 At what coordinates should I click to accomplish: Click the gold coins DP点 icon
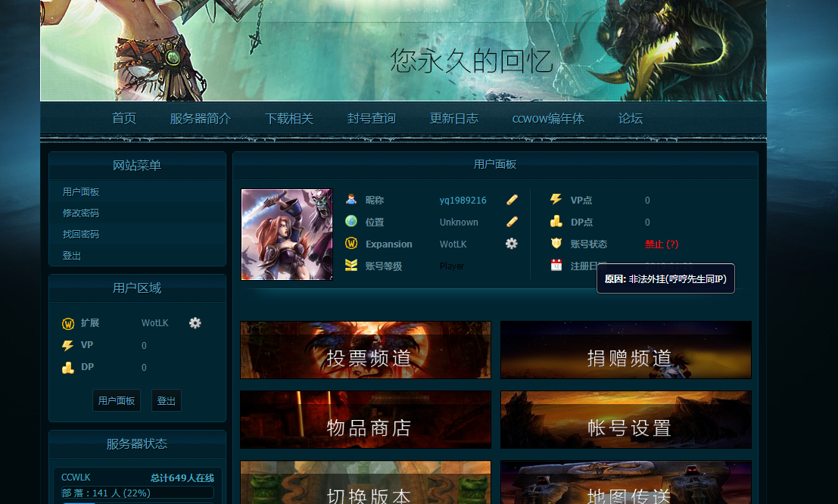click(x=556, y=222)
